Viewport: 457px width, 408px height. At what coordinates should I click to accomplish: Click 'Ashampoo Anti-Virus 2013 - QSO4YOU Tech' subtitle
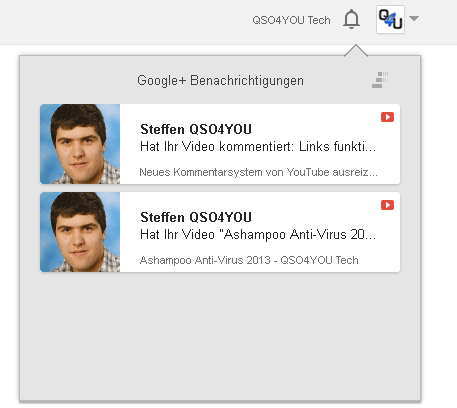click(x=249, y=260)
